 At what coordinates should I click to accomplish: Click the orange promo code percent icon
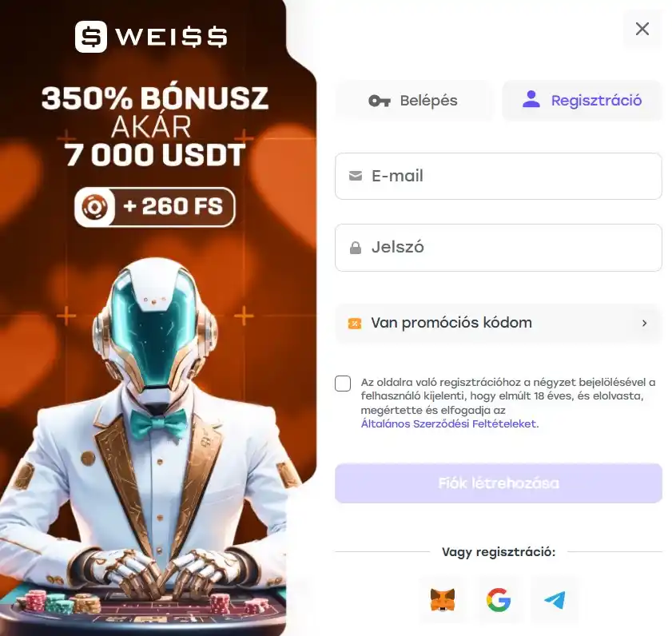coord(355,323)
